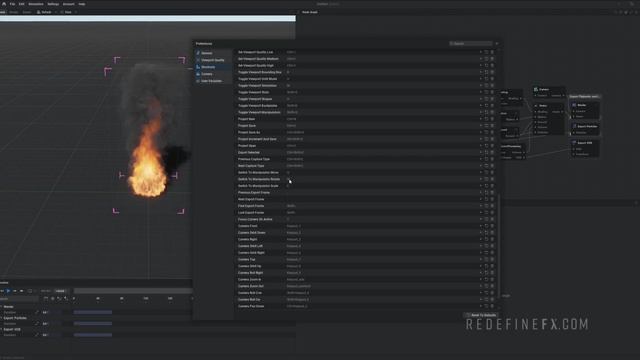This screenshot has width=640, height=360.
Task: Expand the Export VDB timeline track
Action: coord(1,329)
